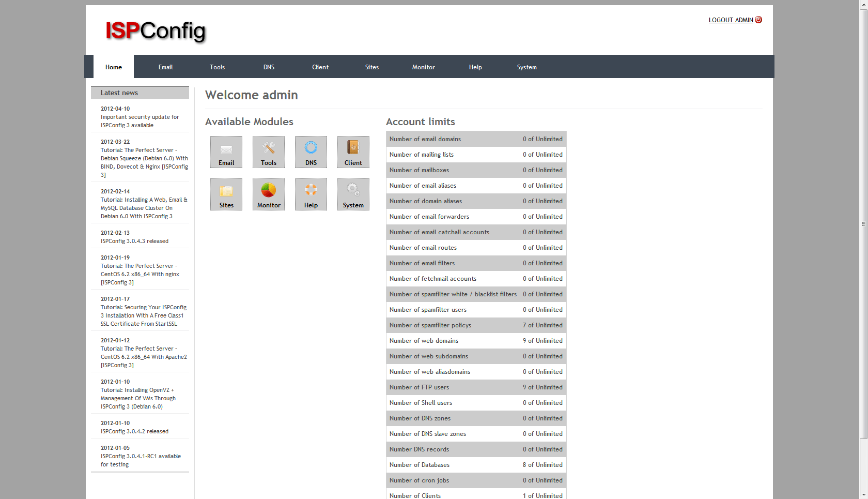Open the System module icon

tap(353, 194)
